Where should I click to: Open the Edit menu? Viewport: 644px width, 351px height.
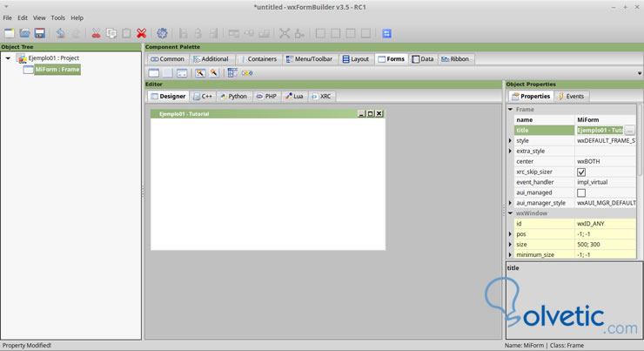click(x=23, y=17)
